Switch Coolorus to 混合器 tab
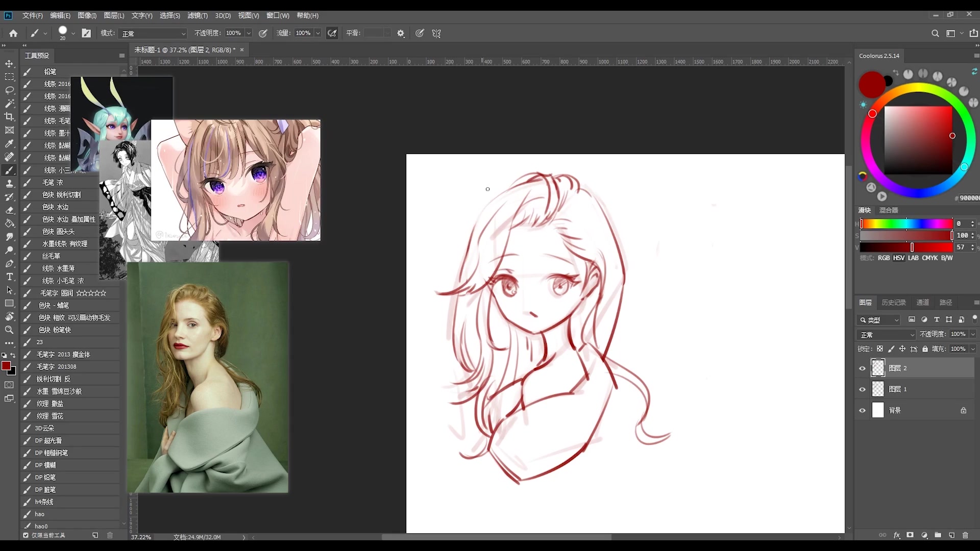Image resolution: width=980 pixels, height=551 pixels. (888, 210)
